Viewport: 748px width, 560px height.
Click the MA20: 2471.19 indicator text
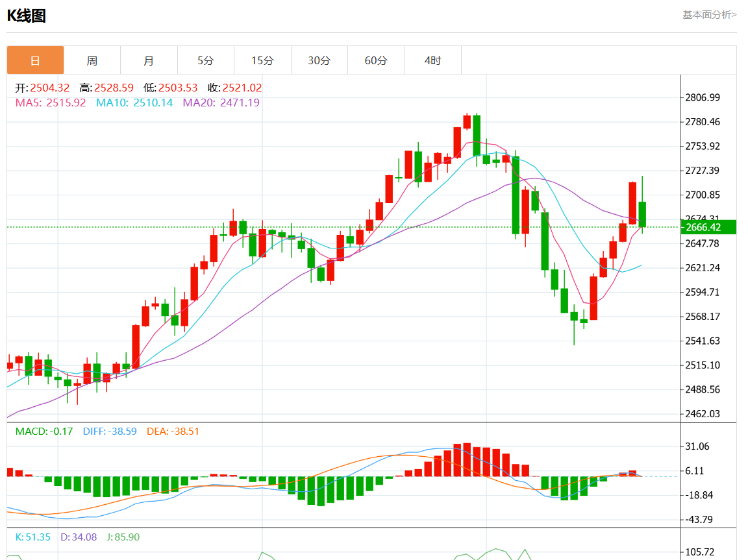pyautogui.click(x=221, y=103)
